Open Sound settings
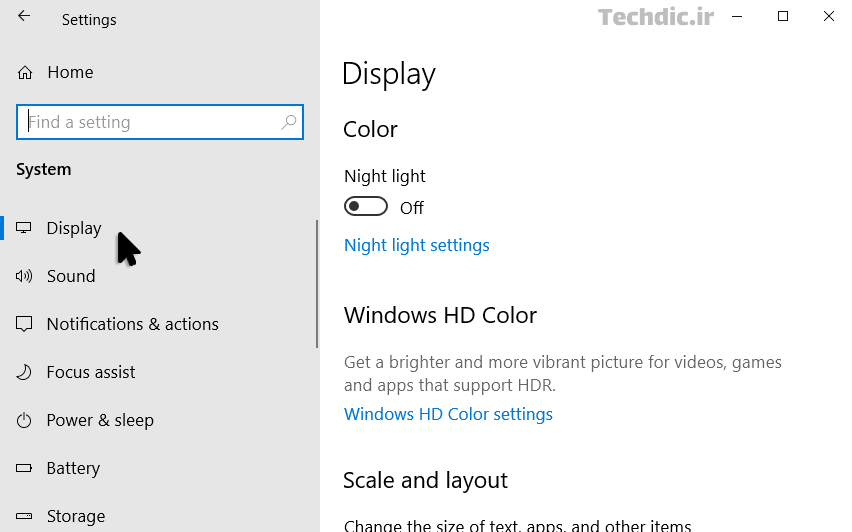The height and width of the screenshot is (532, 852). tap(71, 276)
